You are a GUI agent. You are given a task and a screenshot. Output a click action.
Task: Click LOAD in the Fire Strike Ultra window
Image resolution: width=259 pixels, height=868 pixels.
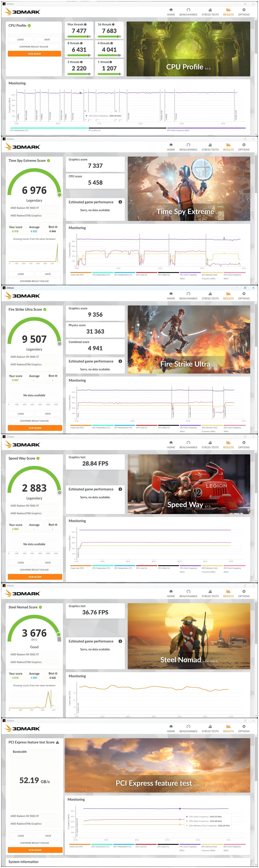tap(21, 413)
